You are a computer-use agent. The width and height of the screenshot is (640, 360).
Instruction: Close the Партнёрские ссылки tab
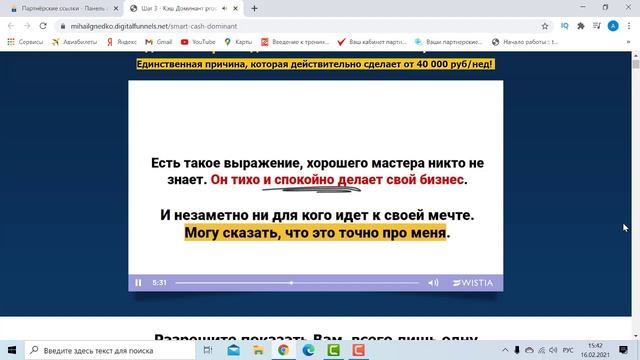116,8
